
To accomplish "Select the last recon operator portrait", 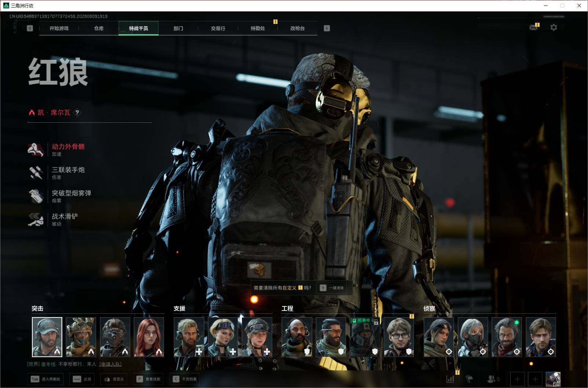I will [x=541, y=337].
